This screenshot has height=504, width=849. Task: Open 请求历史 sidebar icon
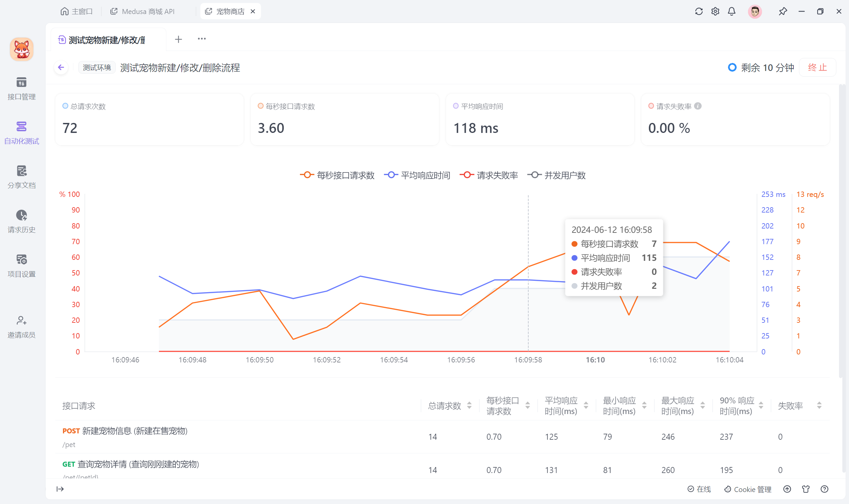21,215
